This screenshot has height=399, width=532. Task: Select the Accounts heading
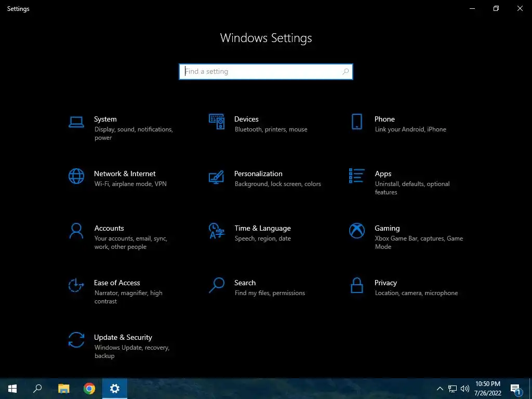tap(109, 229)
